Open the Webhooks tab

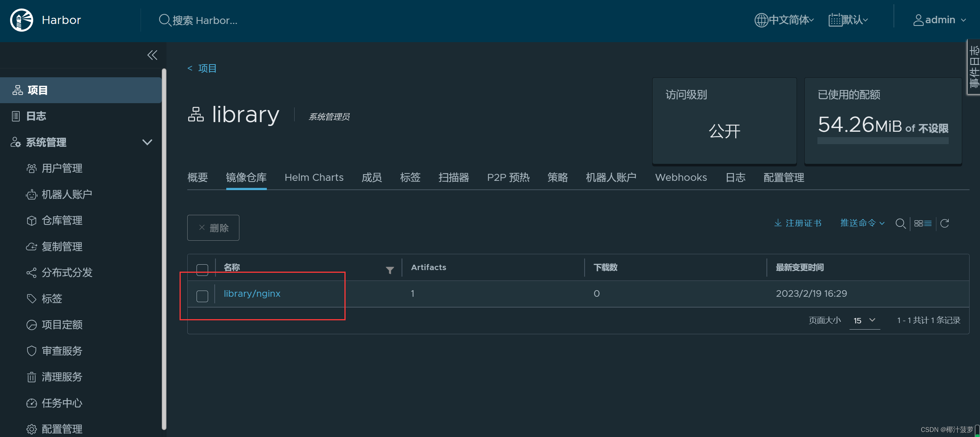(681, 177)
